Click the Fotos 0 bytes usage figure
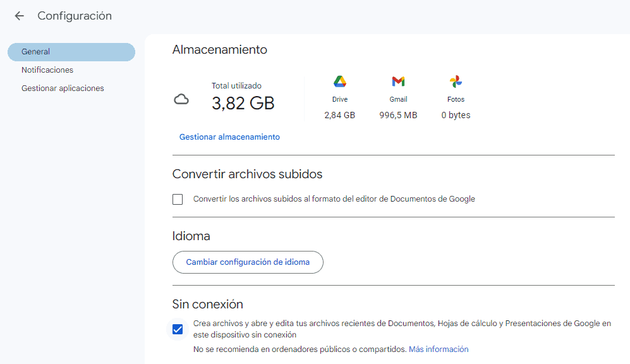Viewport: 630px width, 364px height. point(456,115)
